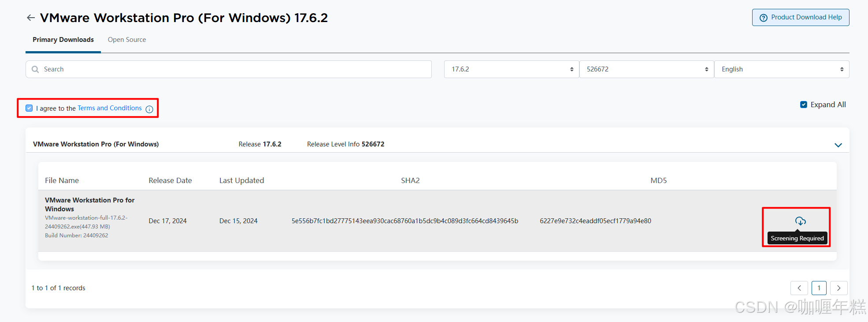Click the '1 to 1 of 1 records' text

[x=58, y=288]
